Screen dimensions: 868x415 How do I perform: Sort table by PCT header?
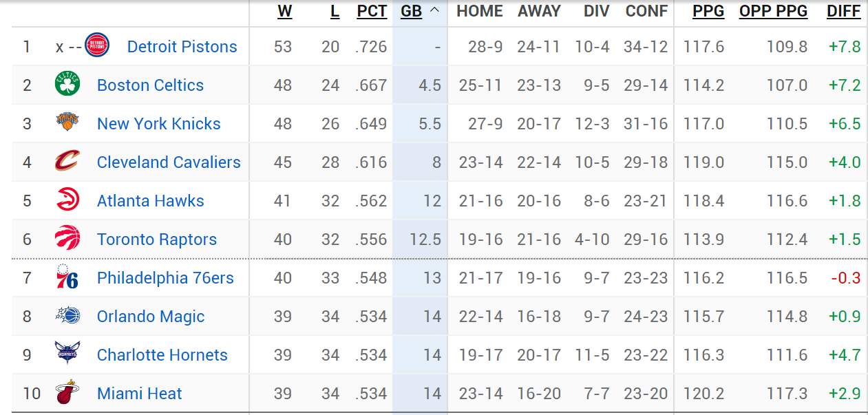pos(372,12)
